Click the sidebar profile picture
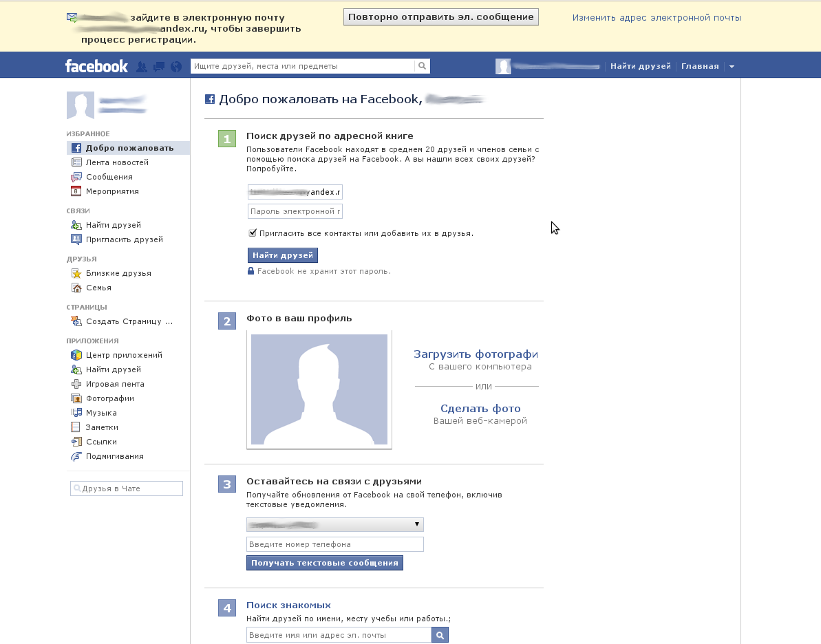The image size is (821, 644). click(x=80, y=105)
